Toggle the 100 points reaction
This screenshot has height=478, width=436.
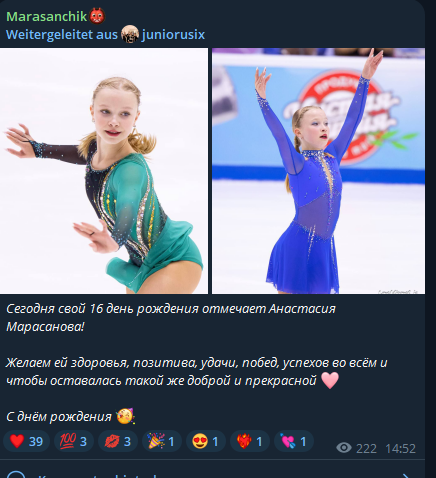click(74, 441)
